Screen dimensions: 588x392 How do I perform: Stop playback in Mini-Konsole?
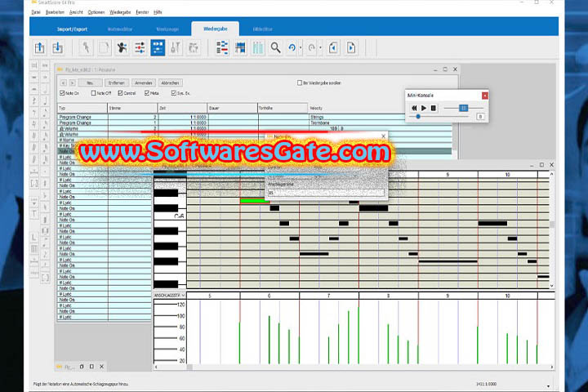pos(434,108)
